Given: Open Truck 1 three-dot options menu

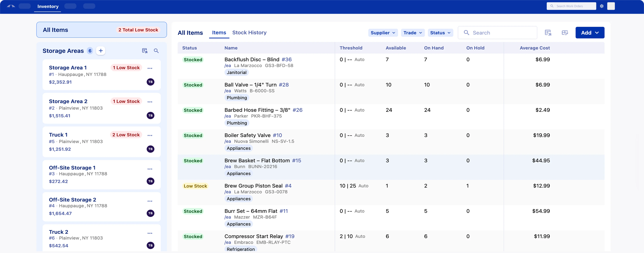Looking at the screenshot, I should (150, 135).
